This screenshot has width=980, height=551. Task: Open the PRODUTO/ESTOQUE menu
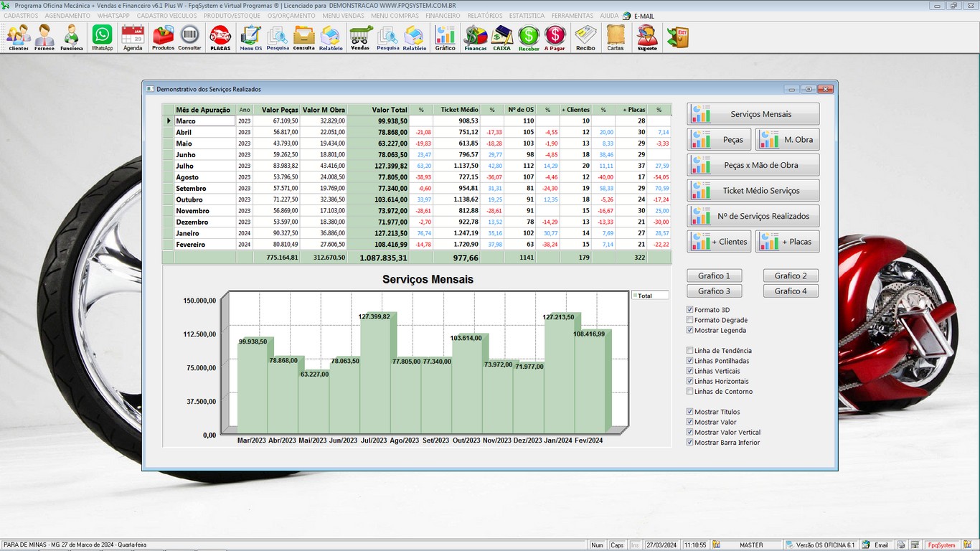(232, 16)
